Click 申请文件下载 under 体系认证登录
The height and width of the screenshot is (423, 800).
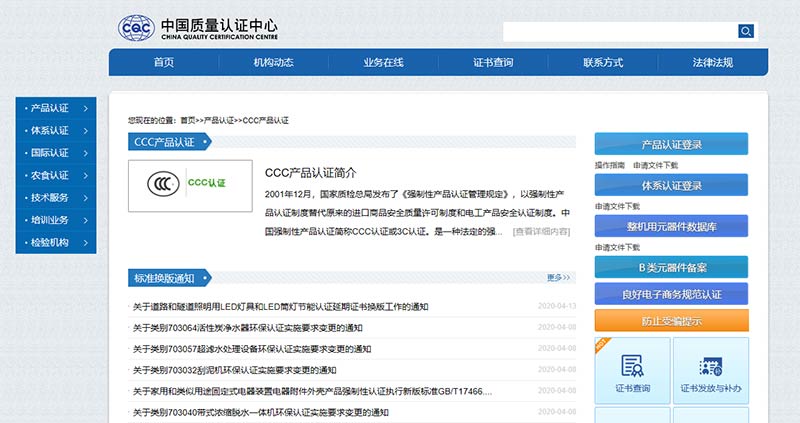(x=617, y=207)
